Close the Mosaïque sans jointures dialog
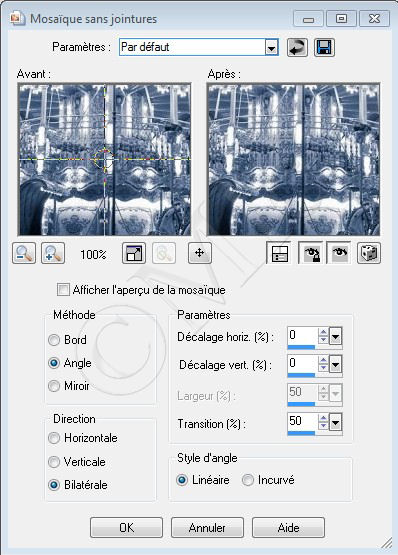The height and width of the screenshot is (555, 398). [374, 19]
